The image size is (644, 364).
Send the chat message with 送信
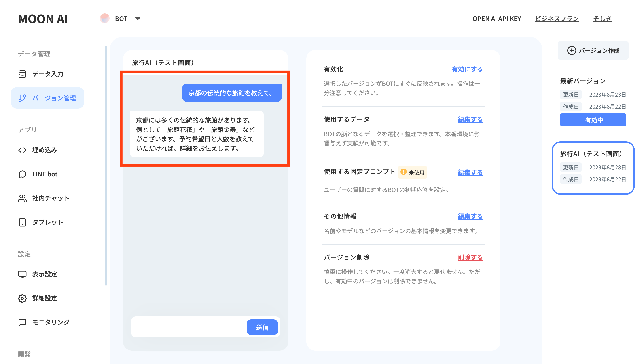click(262, 327)
